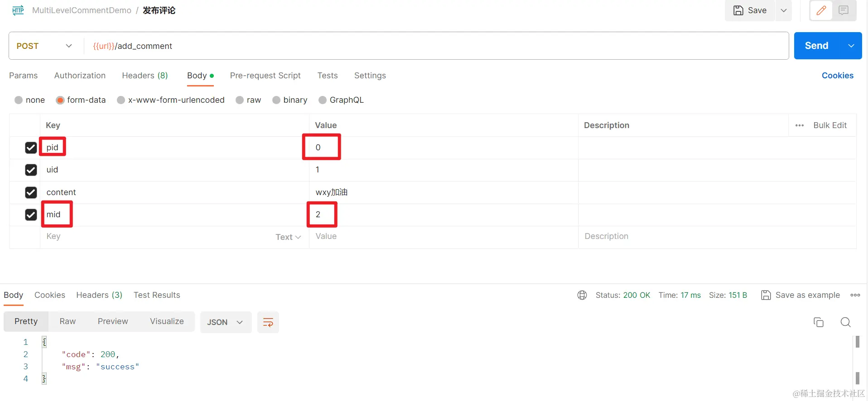Viewport: 868px width, 401px height.
Task: Click the empty new Value field
Action: click(x=444, y=236)
